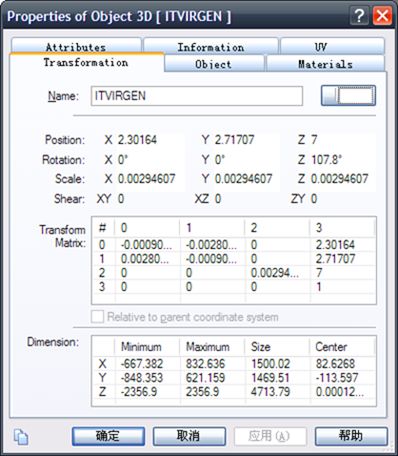Click Z center value 0.00012...
Image resolution: width=398 pixels, height=456 pixels.
340,392
